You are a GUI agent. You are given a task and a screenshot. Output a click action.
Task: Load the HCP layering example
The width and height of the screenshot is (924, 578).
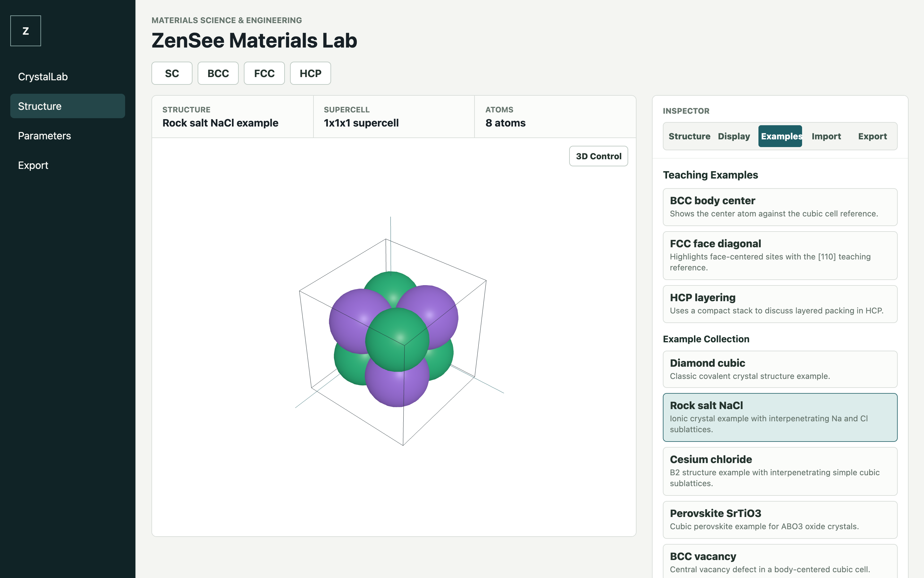click(x=780, y=304)
